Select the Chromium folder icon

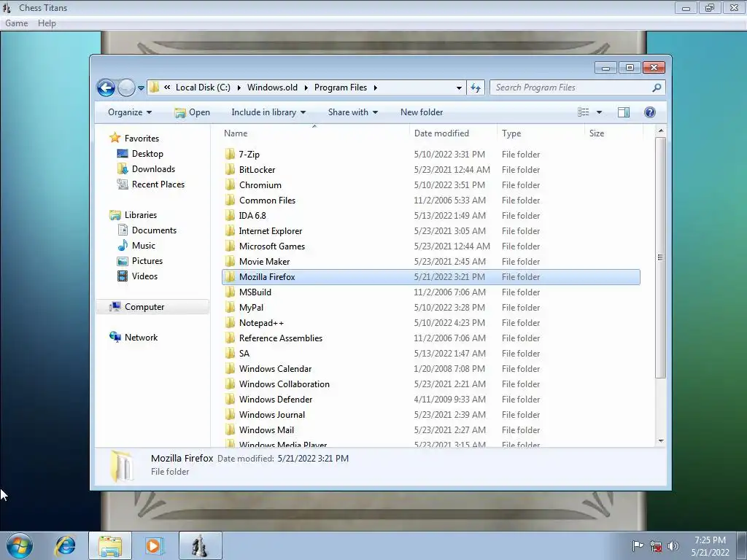click(230, 184)
